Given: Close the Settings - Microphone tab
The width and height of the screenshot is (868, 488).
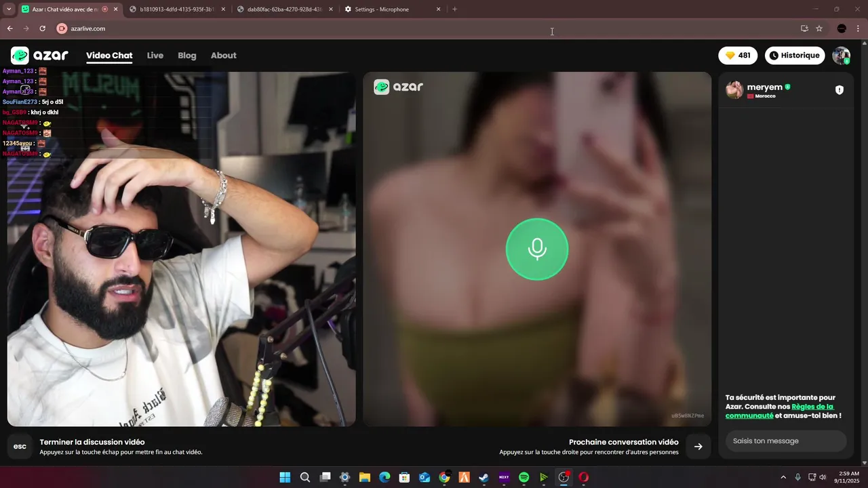Looking at the screenshot, I should (x=438, y=9).
